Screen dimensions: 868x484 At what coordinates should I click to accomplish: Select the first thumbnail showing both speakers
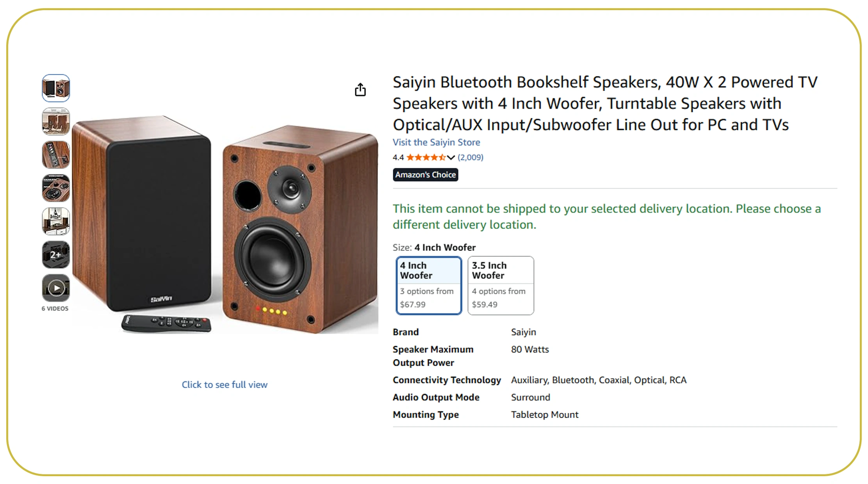pos(56,88)
